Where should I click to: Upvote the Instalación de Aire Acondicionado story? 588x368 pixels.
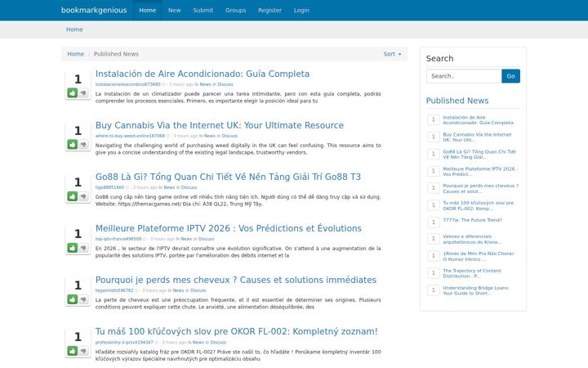coord(73,92)
